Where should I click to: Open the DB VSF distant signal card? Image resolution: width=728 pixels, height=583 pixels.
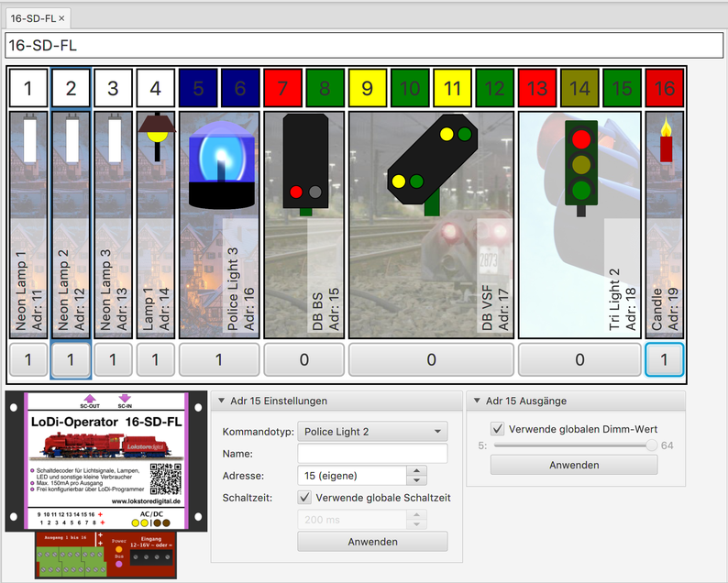click(x=431, y=225)
